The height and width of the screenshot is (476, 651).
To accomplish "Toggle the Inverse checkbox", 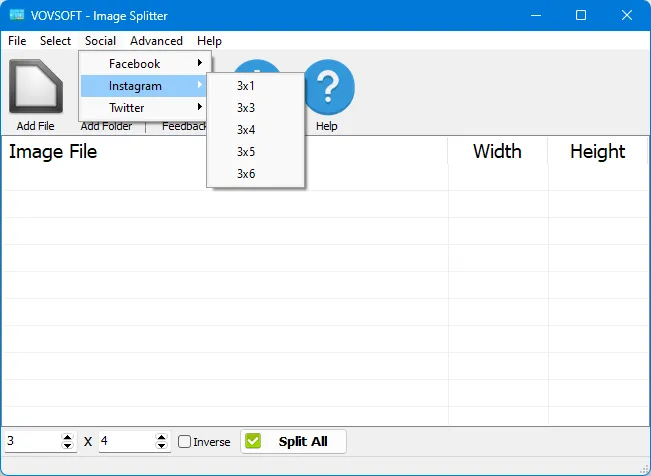I will pyautogui.click(x=185, y=442).
